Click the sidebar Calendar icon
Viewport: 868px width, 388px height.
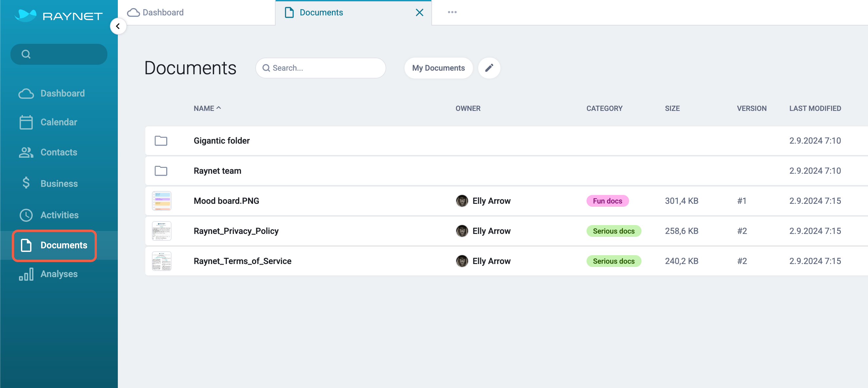pos(26,122)
